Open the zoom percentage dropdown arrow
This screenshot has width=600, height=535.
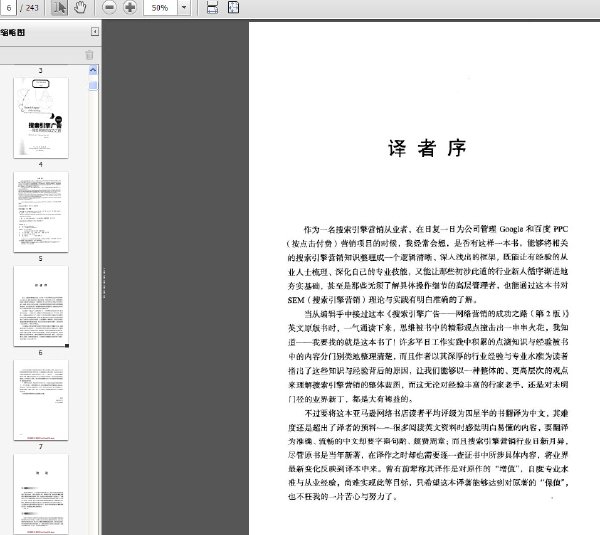point(184,8)
